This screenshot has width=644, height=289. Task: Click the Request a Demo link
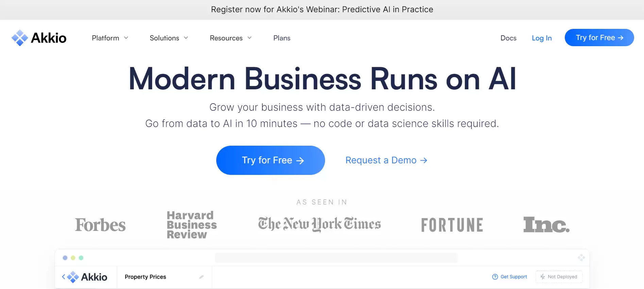pos(386,160)
